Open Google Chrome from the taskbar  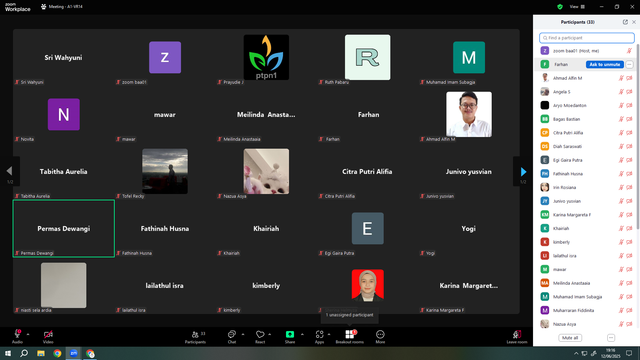(57, 353)
